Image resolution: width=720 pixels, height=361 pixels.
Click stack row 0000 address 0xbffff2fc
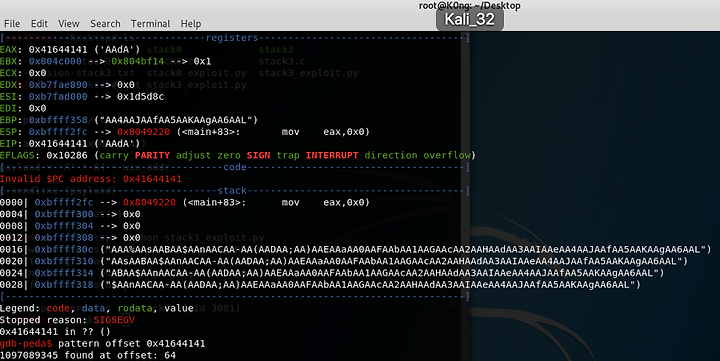pos(64,203)
